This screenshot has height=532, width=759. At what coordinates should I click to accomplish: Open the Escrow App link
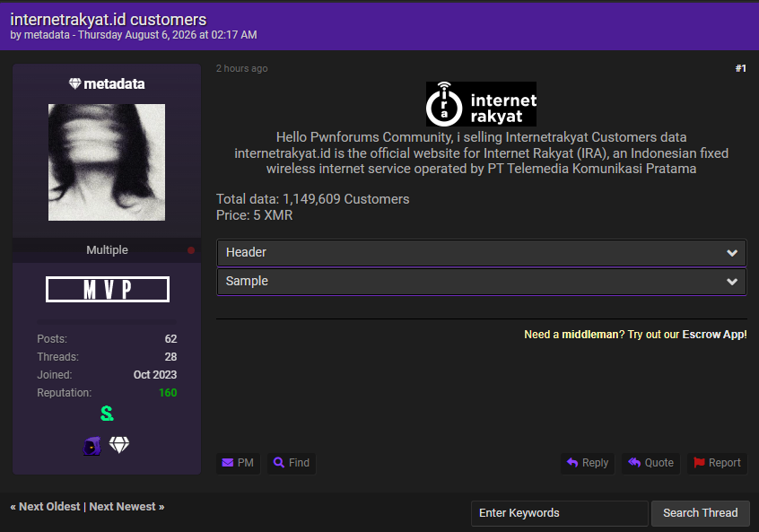[714, 335]
